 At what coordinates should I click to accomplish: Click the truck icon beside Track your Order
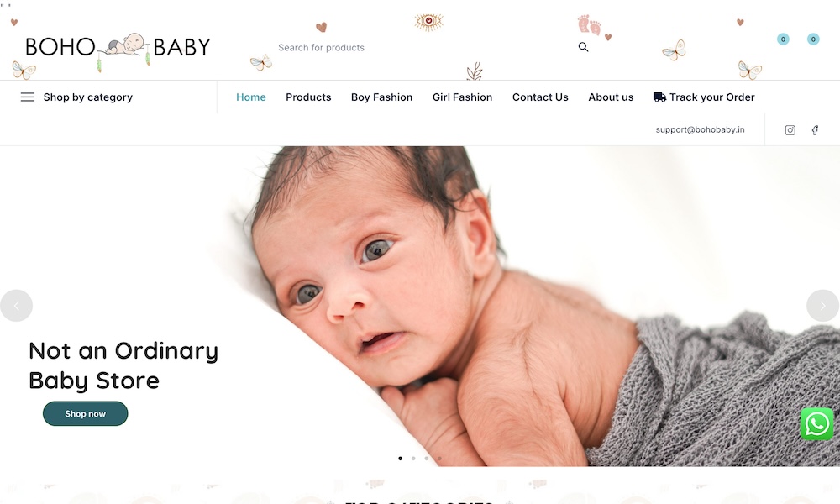(x=659, y=97)
